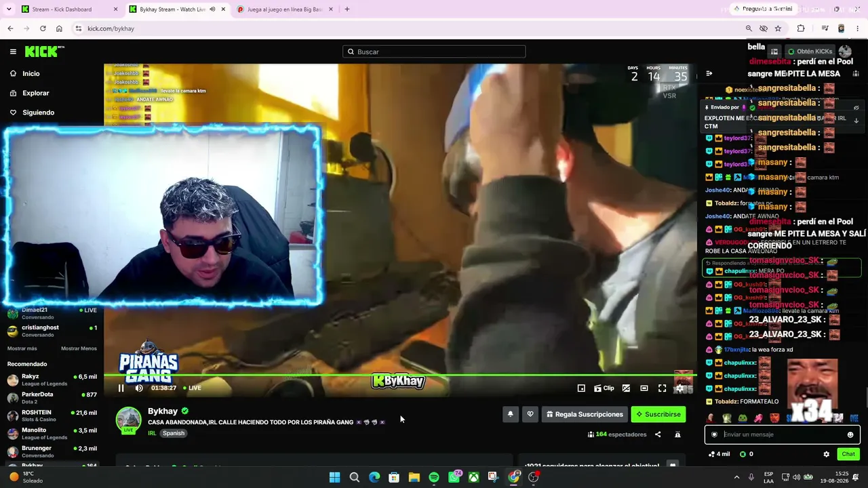The height and width of the screenshot is (488, 868).
Task: Open cristianghost followed channel
Action: 52,331
